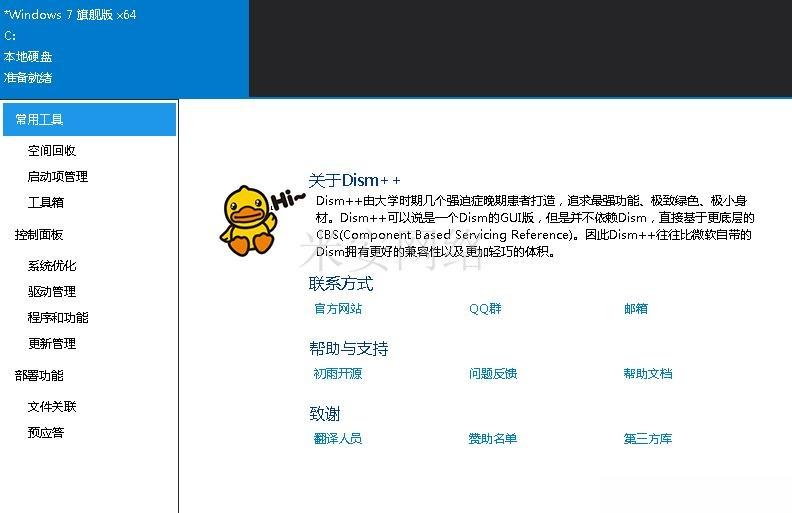
Task: Open 系统优化 in the sidebar
Action: pyautogui.click(x=52, y=266)
